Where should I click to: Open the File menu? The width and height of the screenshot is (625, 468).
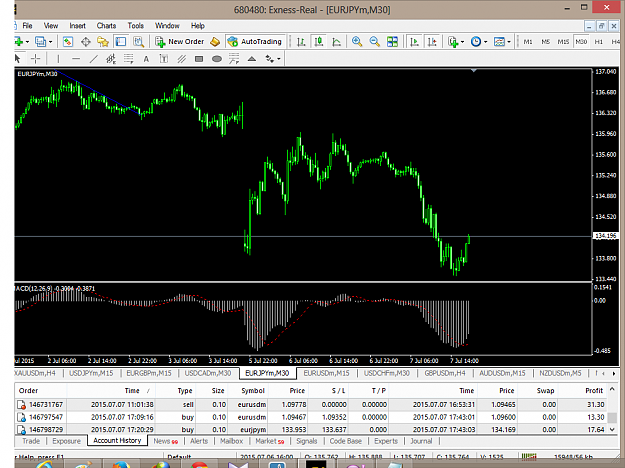pos(28,26)
